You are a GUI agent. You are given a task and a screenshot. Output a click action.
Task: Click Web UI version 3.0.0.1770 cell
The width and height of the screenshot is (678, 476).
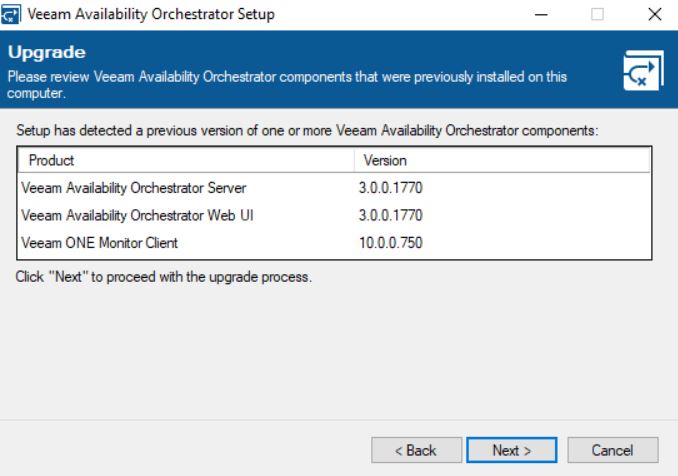coord(390,215)
